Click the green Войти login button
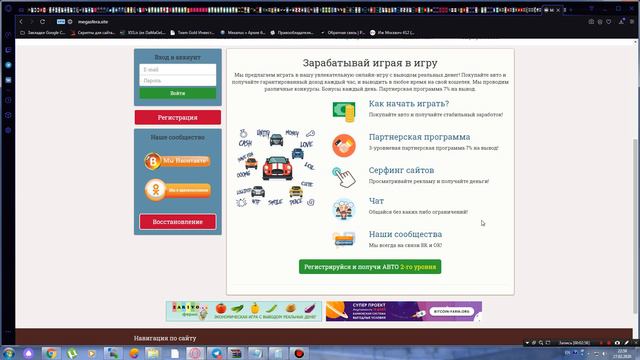The height and width of the screenshot is (360, 640). (178, 93)
